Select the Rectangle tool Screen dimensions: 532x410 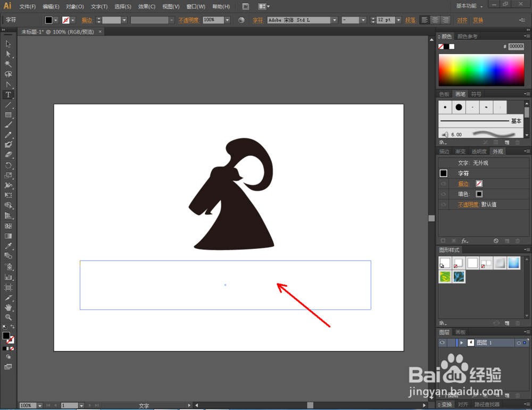(8, 115)
